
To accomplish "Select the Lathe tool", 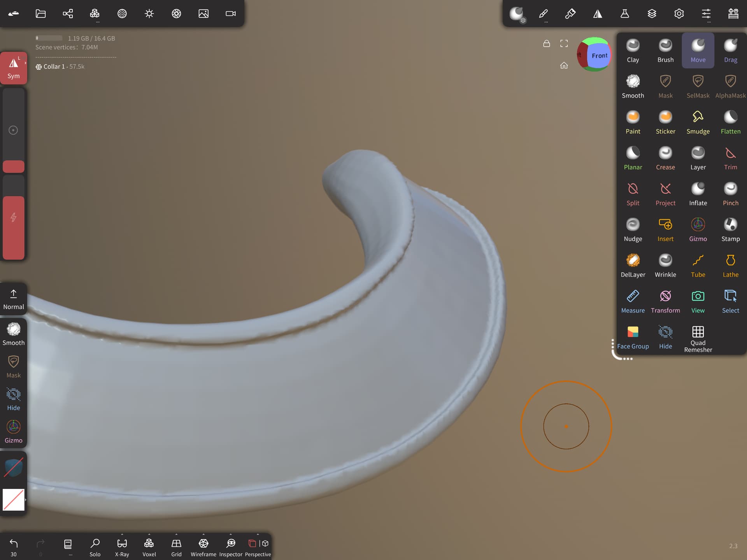I will (x=730, y=265).
